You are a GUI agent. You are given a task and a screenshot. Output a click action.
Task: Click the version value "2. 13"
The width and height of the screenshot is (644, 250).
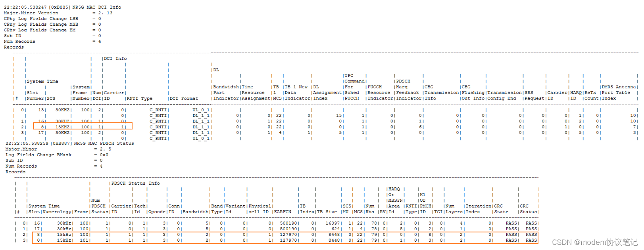coord(106,13)
